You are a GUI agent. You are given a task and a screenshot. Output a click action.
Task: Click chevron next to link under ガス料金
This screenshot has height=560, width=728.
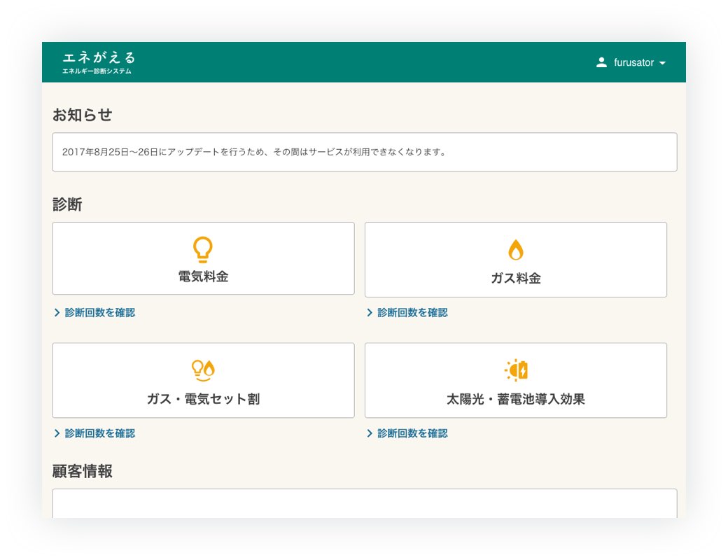(x=370, y=312)
